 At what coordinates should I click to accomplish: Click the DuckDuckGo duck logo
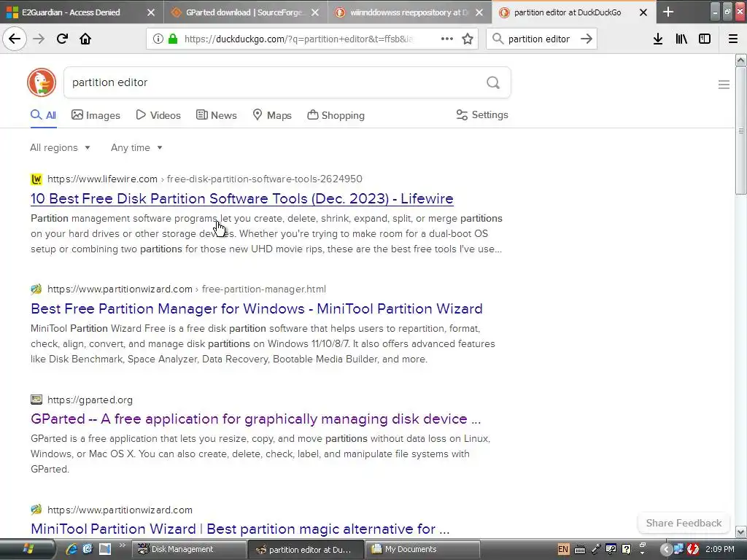click(x=42, y=82)
